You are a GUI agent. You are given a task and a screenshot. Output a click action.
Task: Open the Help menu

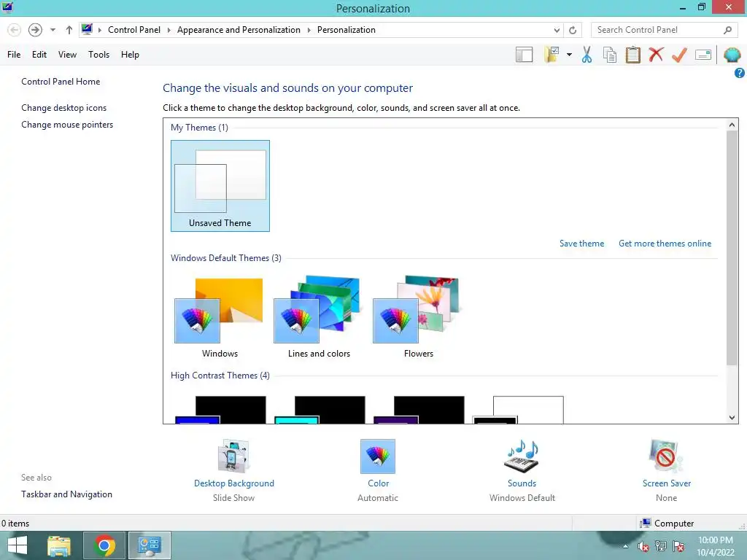pyautogui.click(x=130, y=54)
